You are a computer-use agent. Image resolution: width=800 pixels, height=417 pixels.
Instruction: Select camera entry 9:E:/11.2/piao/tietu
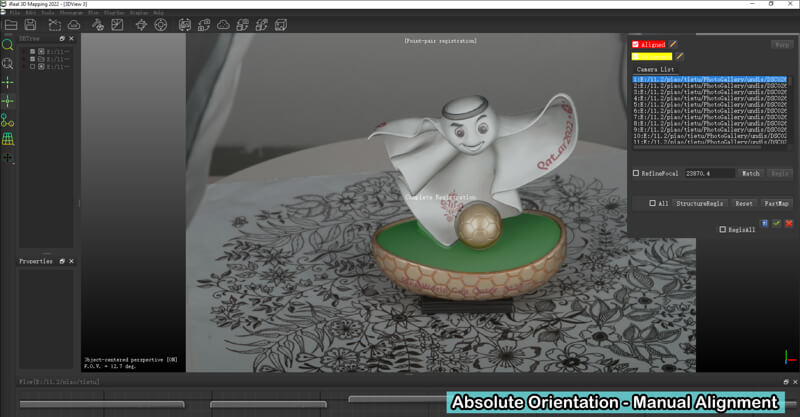(710, 130)
